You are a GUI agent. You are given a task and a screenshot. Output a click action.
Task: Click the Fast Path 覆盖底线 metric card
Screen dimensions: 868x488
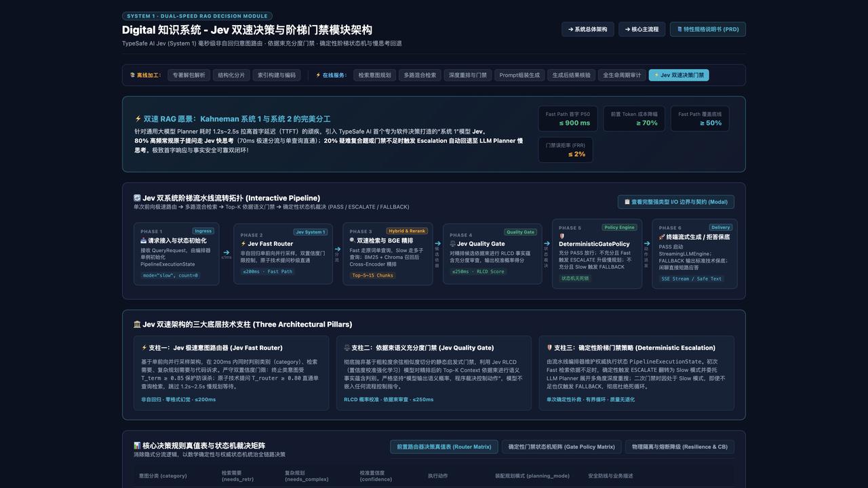700,119
